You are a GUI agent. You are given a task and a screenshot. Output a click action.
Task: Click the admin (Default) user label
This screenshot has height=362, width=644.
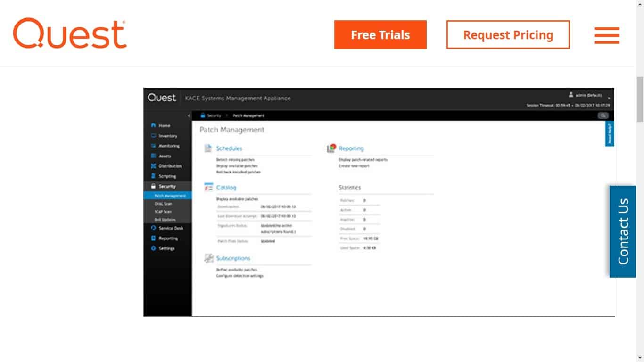588,95
